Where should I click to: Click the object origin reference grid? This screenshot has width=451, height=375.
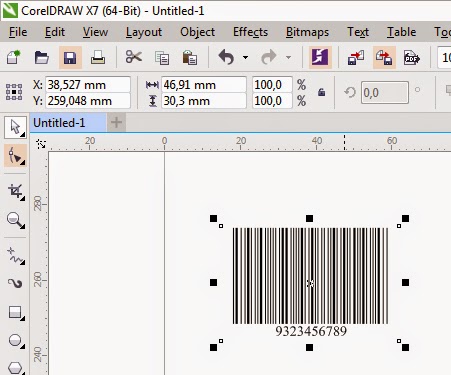point(14,92)
